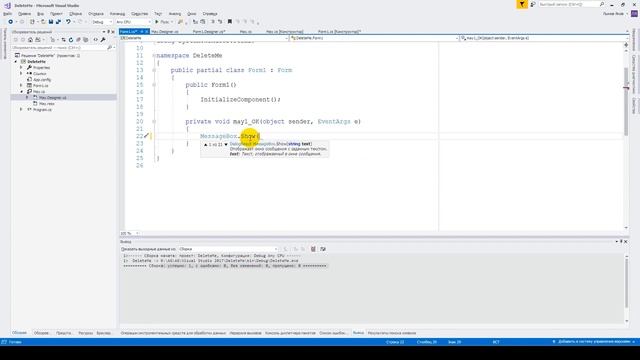
Task: Click the Save All toolbar icon
Action: [58, 22]
